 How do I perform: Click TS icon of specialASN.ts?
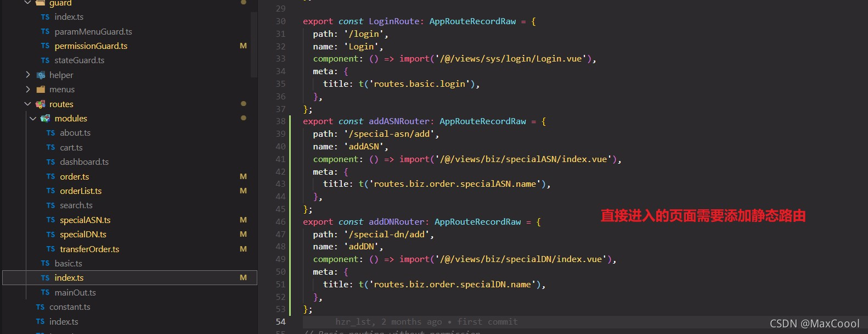pos(50,220)
